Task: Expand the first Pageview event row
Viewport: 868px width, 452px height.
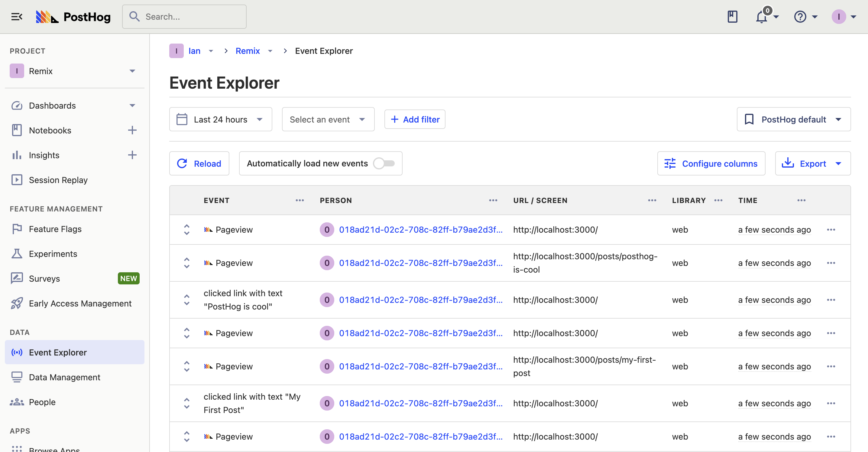Action: tap(187, 230)
